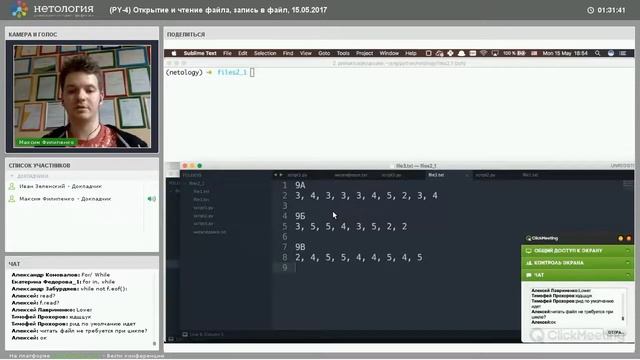Click the presenter webcam video
This screenshot has height=360, width=640.
(x=82, y=96)
